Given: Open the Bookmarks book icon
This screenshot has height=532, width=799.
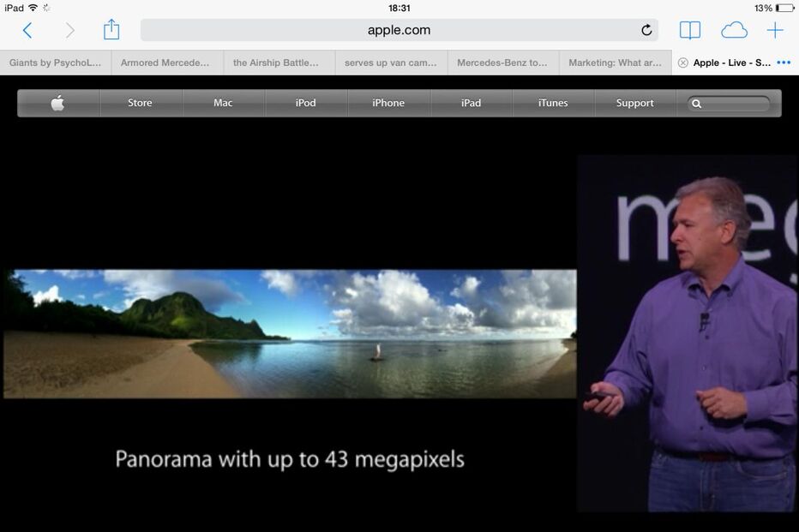Looking at the screenshot, I should click(x=689, y=31).
